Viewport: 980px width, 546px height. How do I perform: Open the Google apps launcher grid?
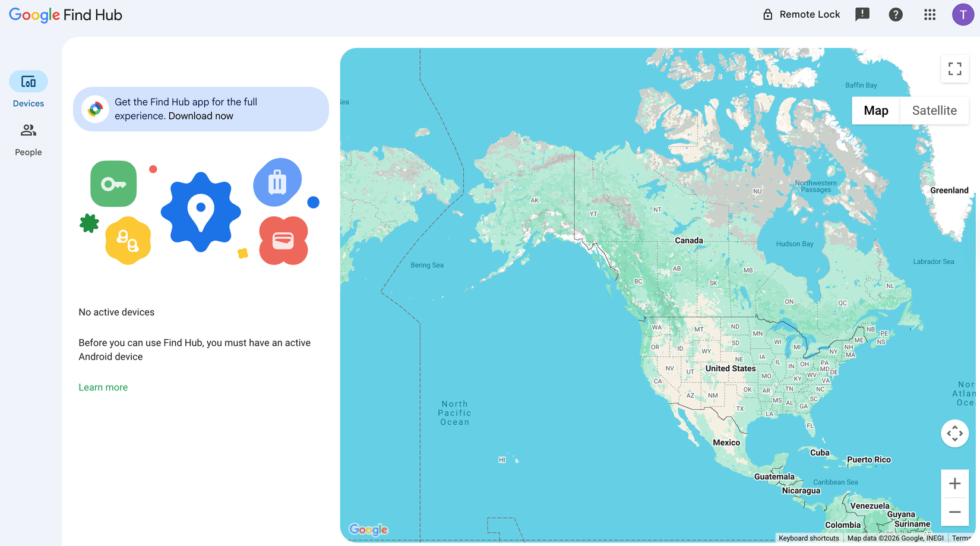[930, 14]
